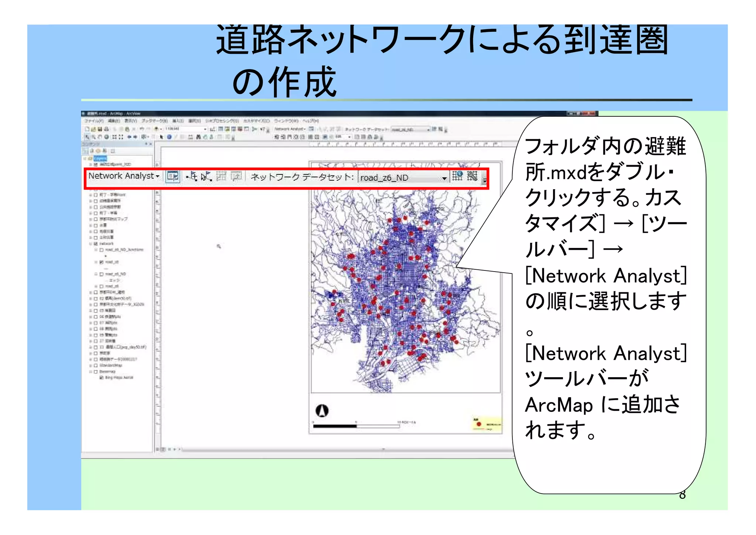Click the Open folder icon in standard toolbar
The height and width of the screenshot is (535, 756).
93,129
